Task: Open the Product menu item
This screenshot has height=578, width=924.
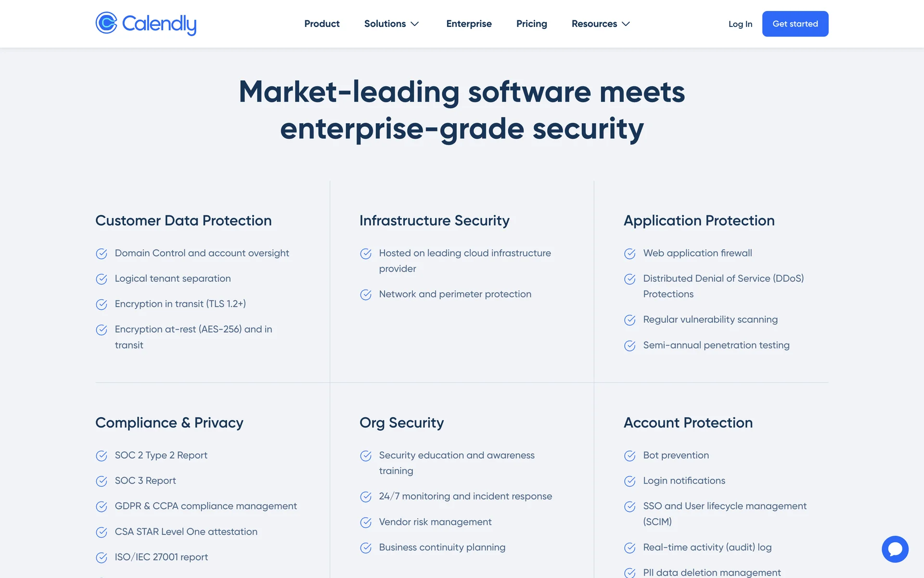Action: 321,24
